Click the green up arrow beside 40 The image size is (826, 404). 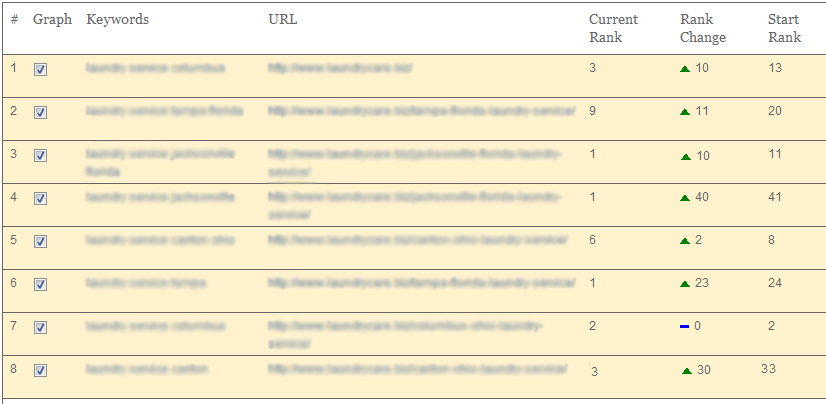(x=685, y=199)
